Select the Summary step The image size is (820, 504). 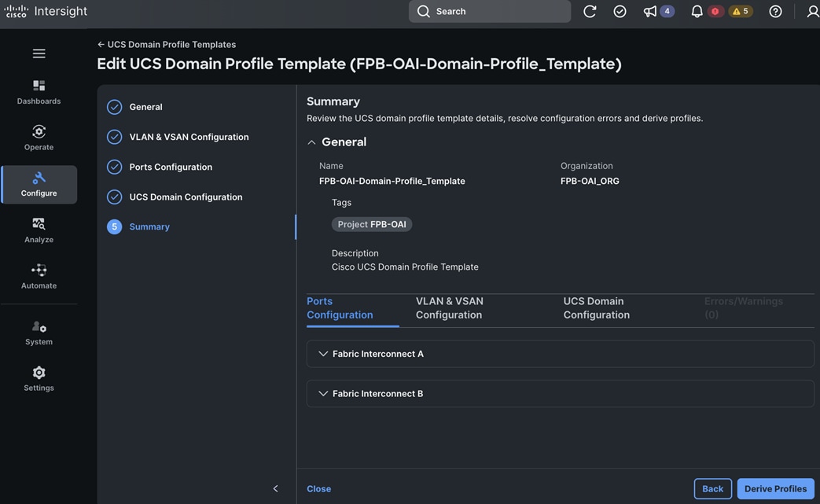coord(149,227)
